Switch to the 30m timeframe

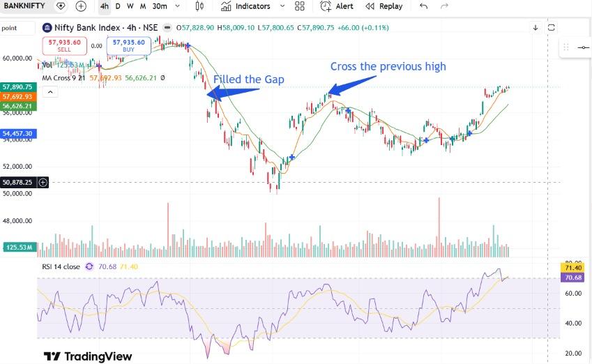coord(160,6)
